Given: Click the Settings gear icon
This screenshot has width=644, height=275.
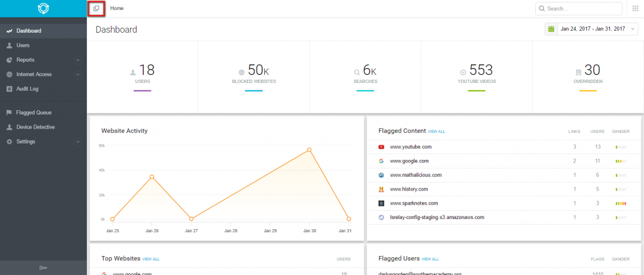Looking at the screenshot, I should tap(9, 142).
